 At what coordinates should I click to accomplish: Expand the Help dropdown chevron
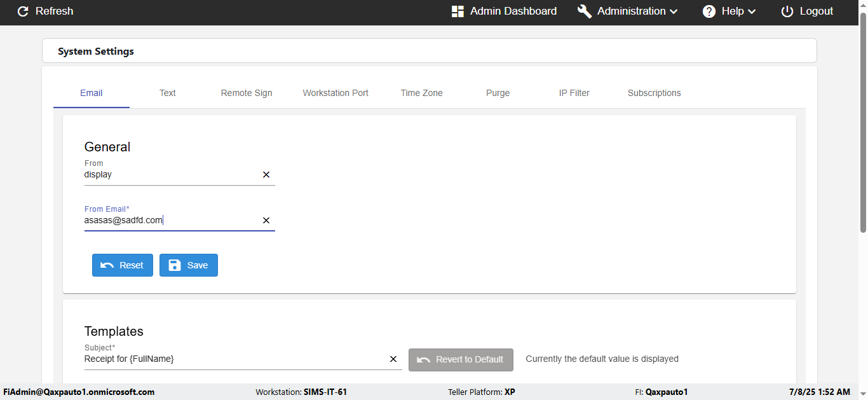coord(752,11)
